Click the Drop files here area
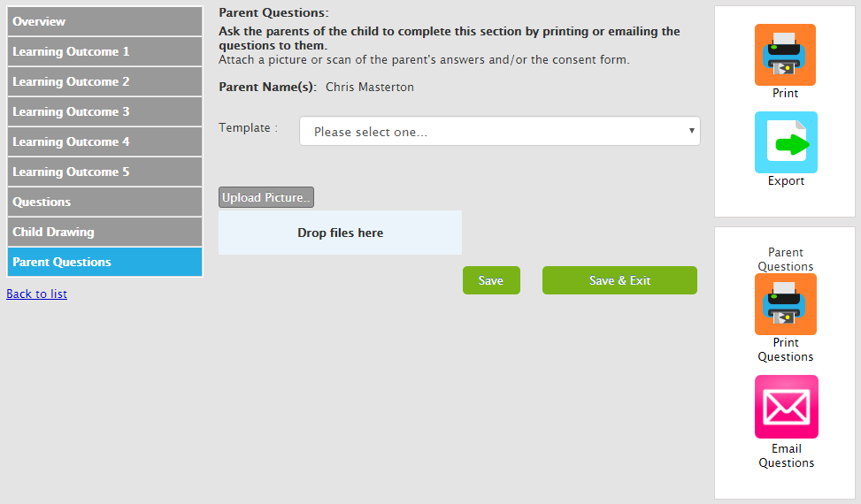The width and height of the screenshot is (861, 504). point(340,233)
